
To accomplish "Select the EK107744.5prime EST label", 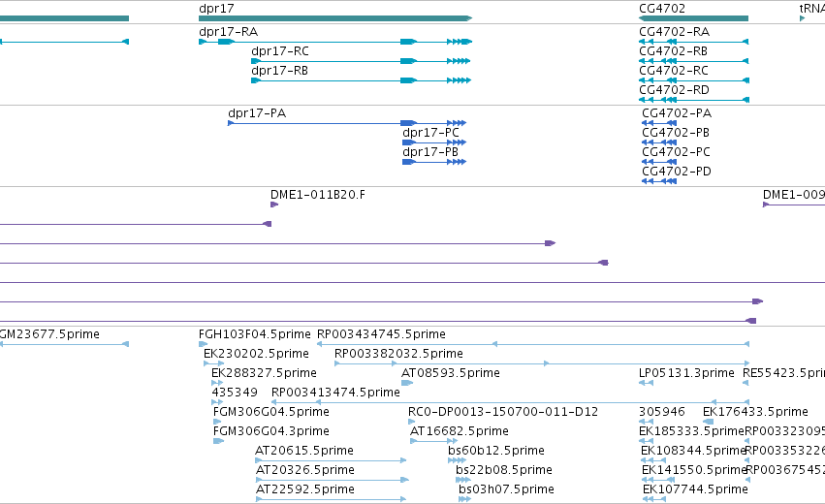I will (x=695, y=490).
